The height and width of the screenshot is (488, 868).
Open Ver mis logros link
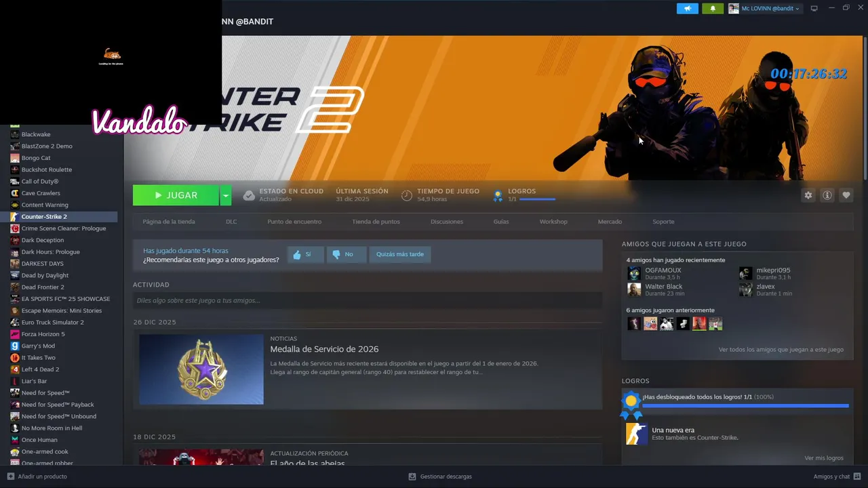[824, 458]
